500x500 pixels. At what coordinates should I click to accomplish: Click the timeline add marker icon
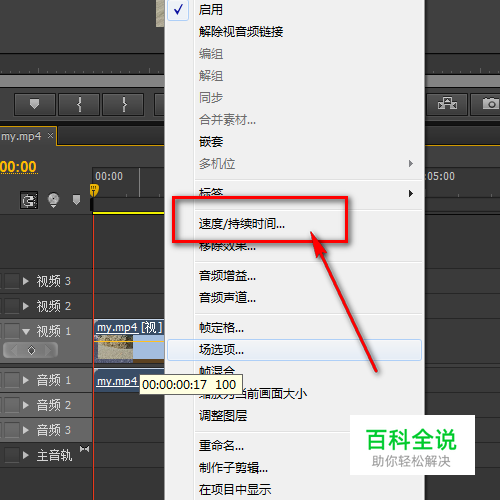tap(76, 200)
